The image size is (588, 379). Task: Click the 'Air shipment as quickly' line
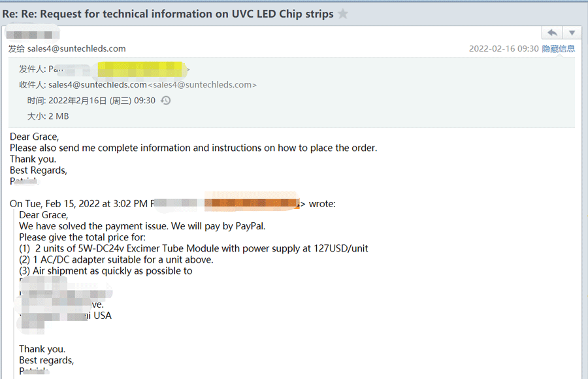106,271
